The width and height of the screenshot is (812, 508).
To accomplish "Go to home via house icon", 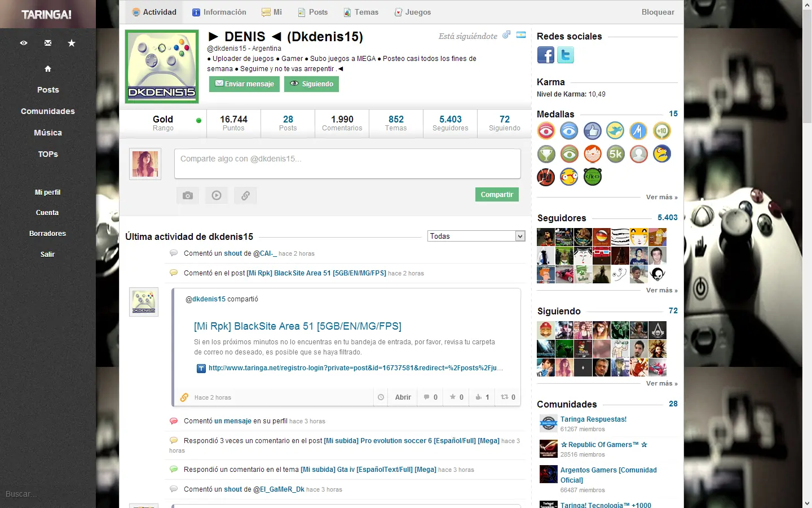I will (x=48, y=69).
